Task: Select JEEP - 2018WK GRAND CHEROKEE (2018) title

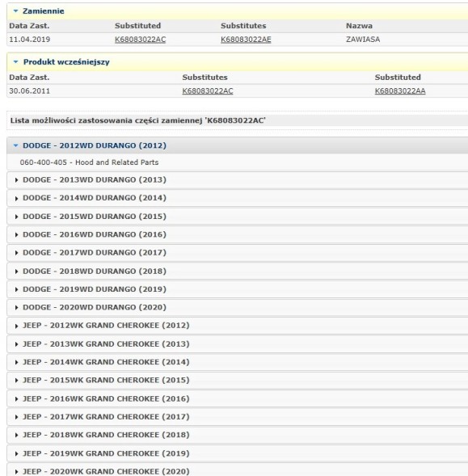Action: pyautogui.click(x=106, y=435)
